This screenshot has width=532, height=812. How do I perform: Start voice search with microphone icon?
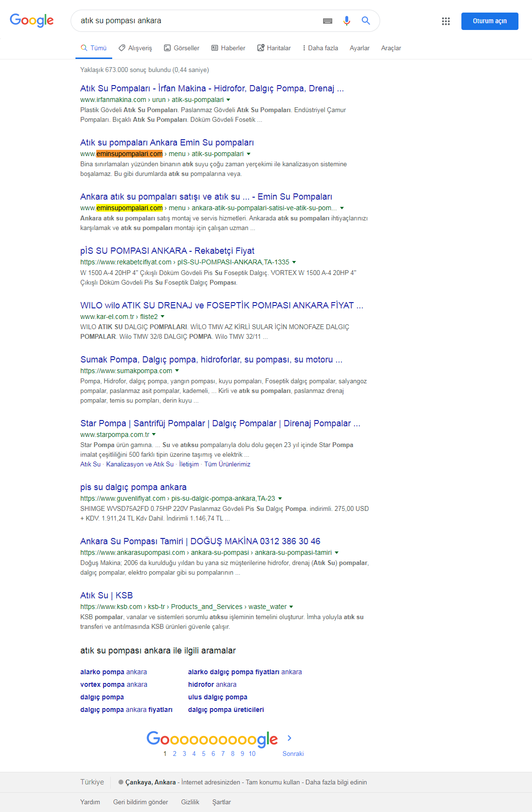point(346,21)
